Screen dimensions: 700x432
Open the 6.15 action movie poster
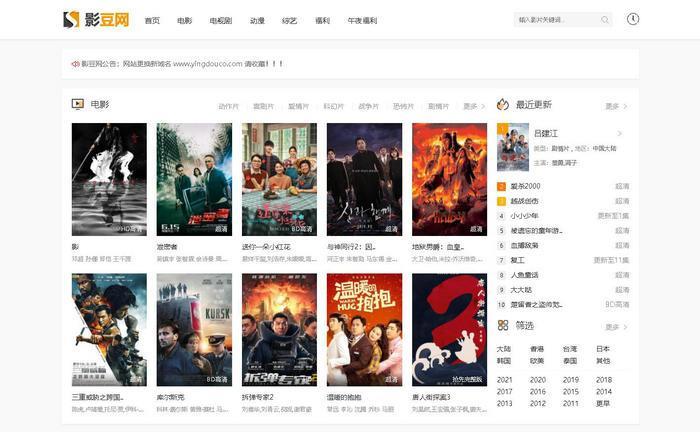(x=194, y=179)
